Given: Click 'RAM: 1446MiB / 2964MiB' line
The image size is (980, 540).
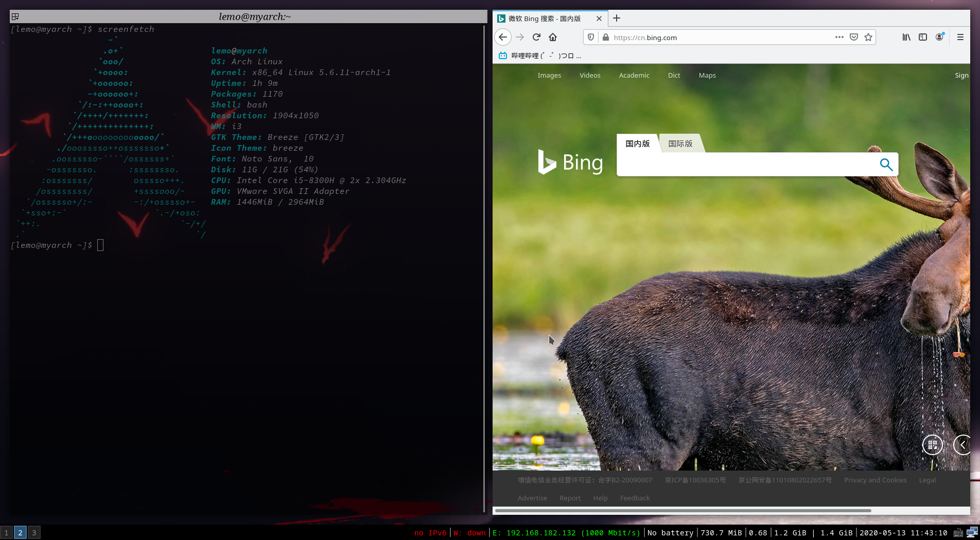Looking at the screenshot, I should click(267, 202).
